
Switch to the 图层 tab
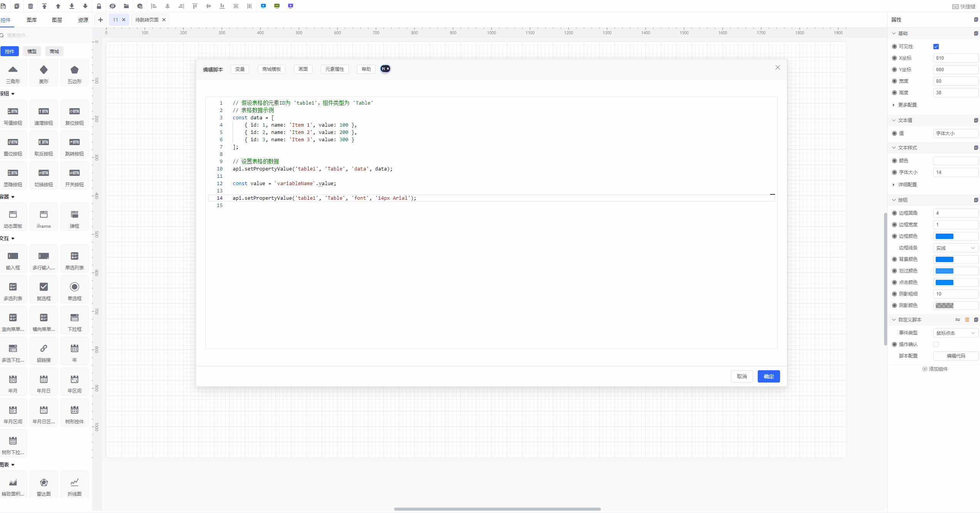[57, 20]
